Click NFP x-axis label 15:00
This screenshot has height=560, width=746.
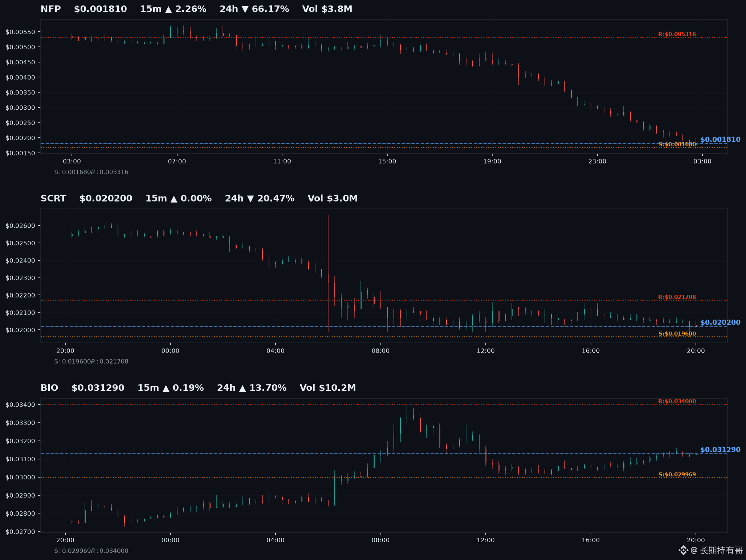(x=387, y=162)
